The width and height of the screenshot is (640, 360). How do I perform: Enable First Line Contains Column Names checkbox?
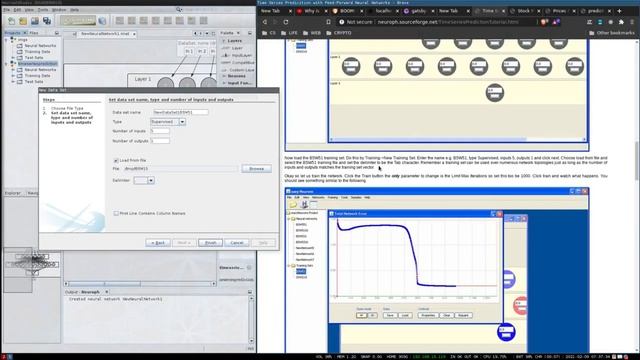tap(116, 213)
